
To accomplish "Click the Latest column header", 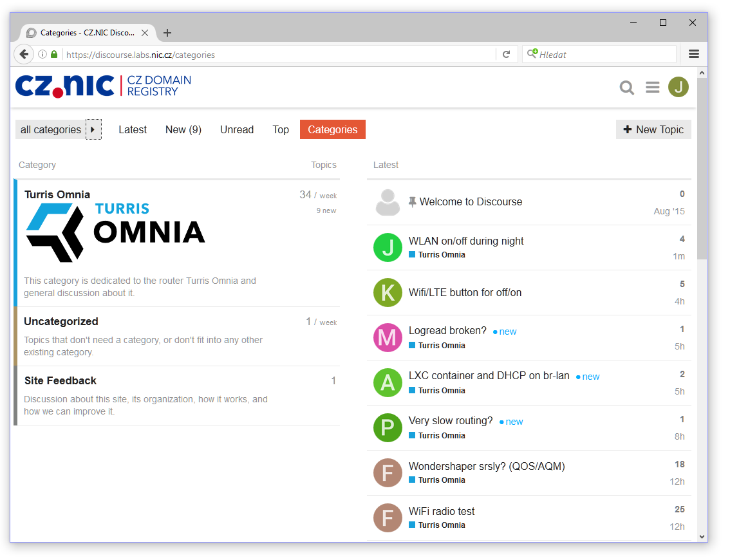I will (x=386, y=165).
